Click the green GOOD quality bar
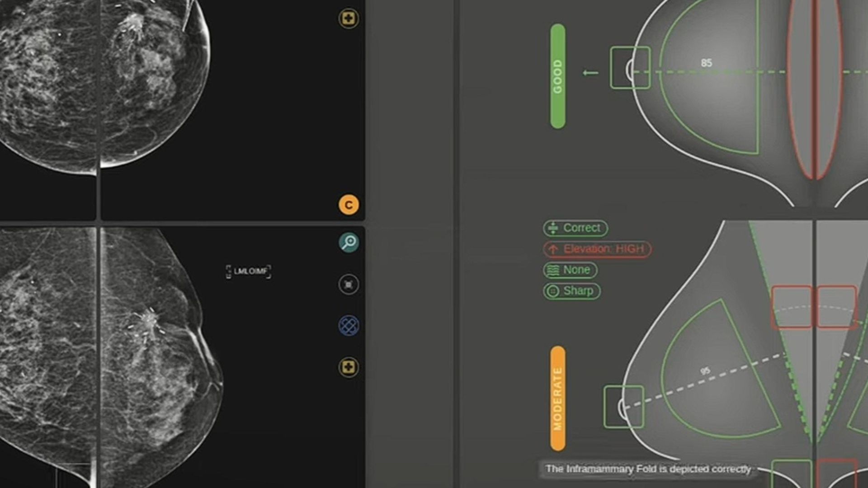 pos(557,76)
